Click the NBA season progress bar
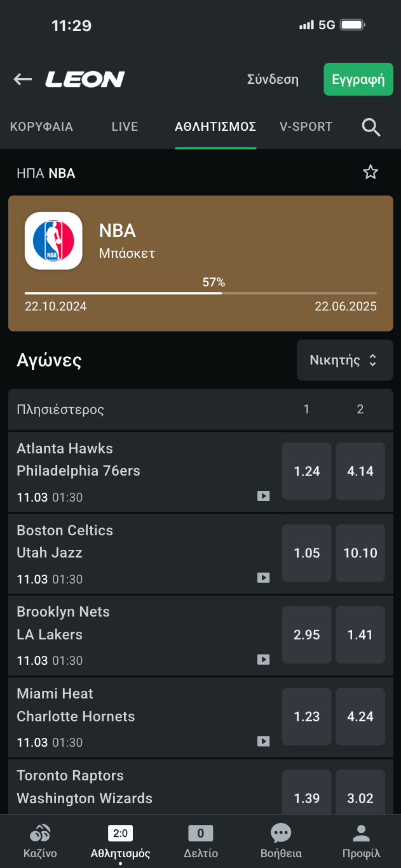The image size is (401, 868). [201, 293]
